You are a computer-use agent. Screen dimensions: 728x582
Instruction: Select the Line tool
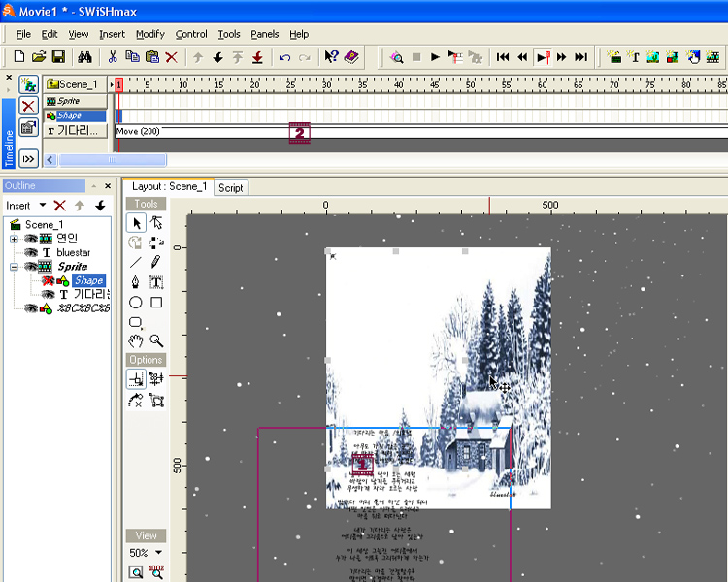click(136, 262)
